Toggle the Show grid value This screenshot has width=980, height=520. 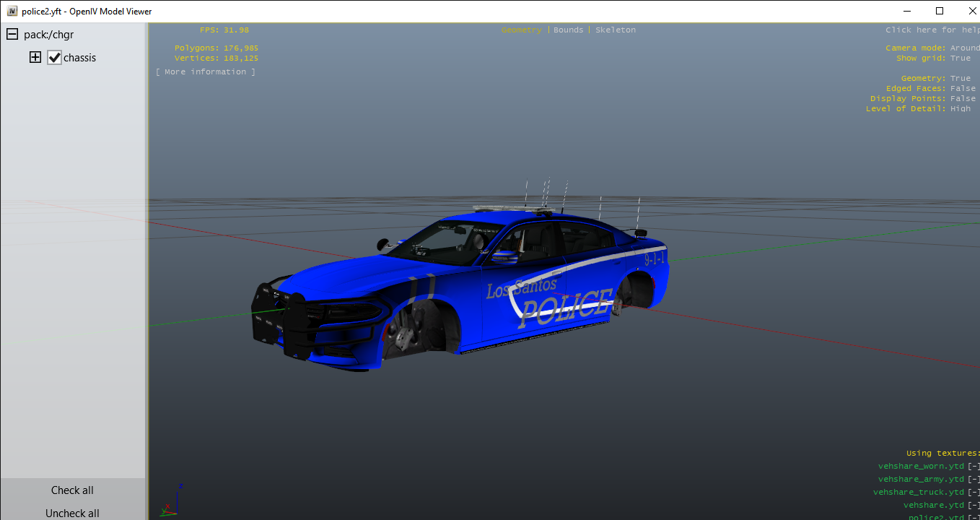click(x=960, y=58)
